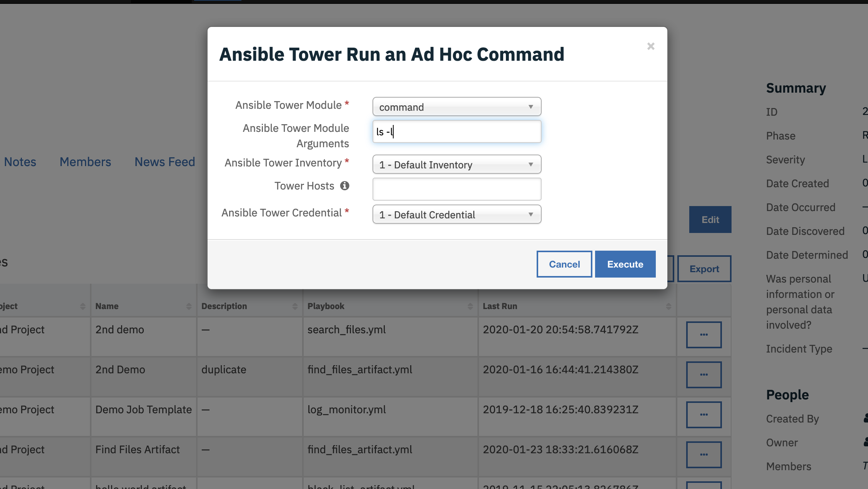Open actions menu for log_monitor.yml row
The image size is (868, 489).
pos(704,415)
